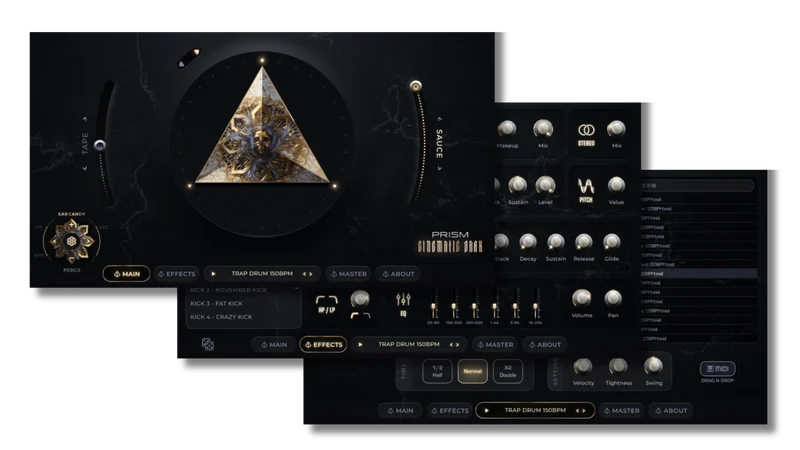
Task: Click the Mix knob beside STEREO
Action: click(x=616, y=129)
